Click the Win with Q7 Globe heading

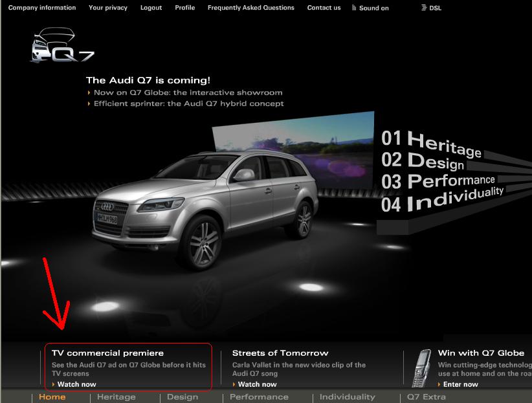pos(481,353)
